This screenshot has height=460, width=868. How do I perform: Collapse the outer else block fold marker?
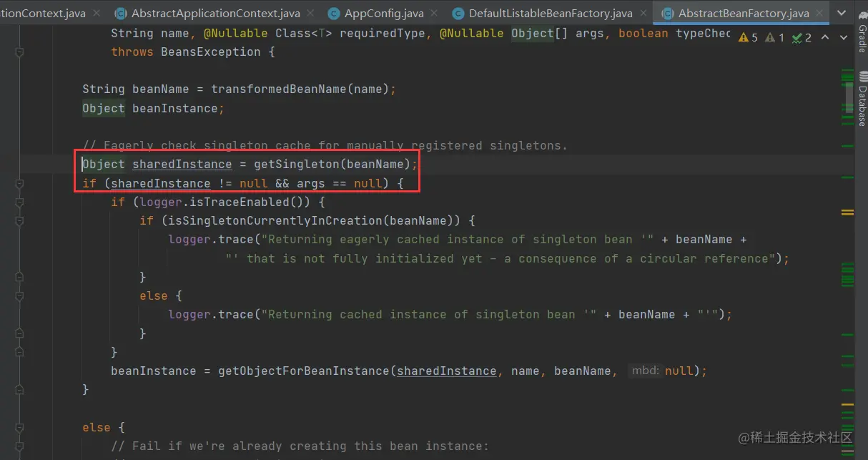[19, 428]
